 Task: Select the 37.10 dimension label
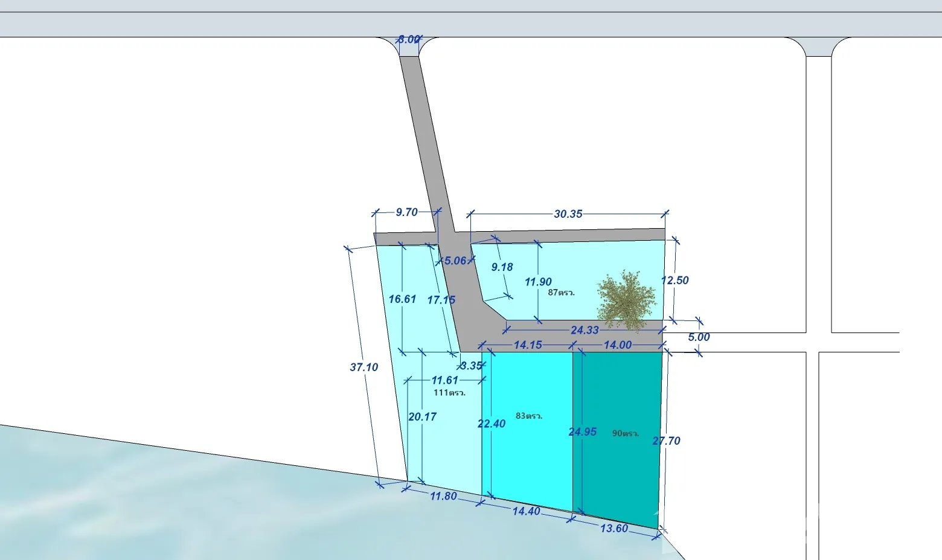pyautogui.click(x=364, y=367)
